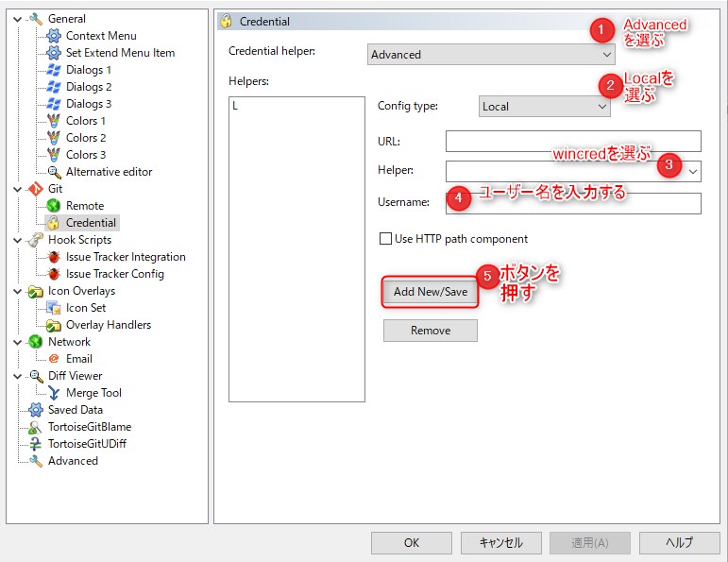
Task: Open the Remote settings page
Action: click(85, 206)
